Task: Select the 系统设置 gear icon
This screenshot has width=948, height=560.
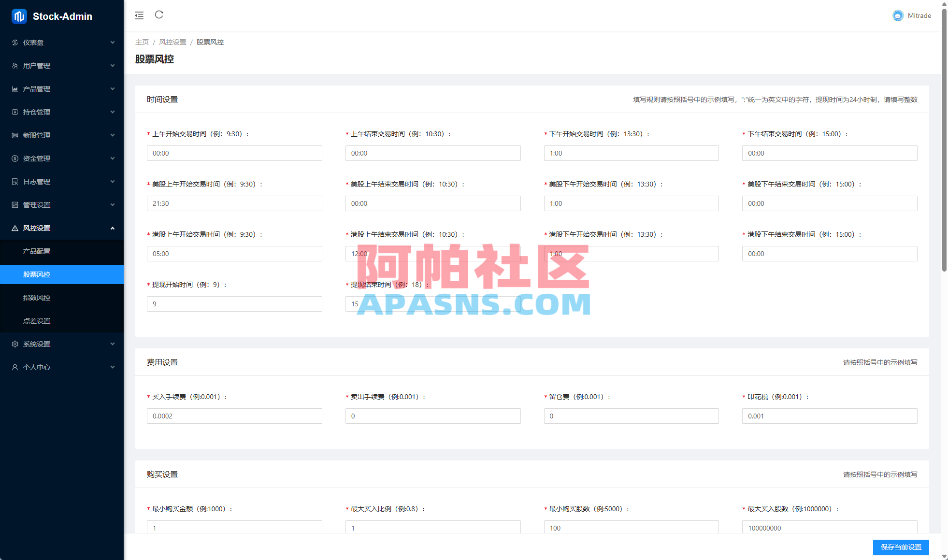Action: 14,344
